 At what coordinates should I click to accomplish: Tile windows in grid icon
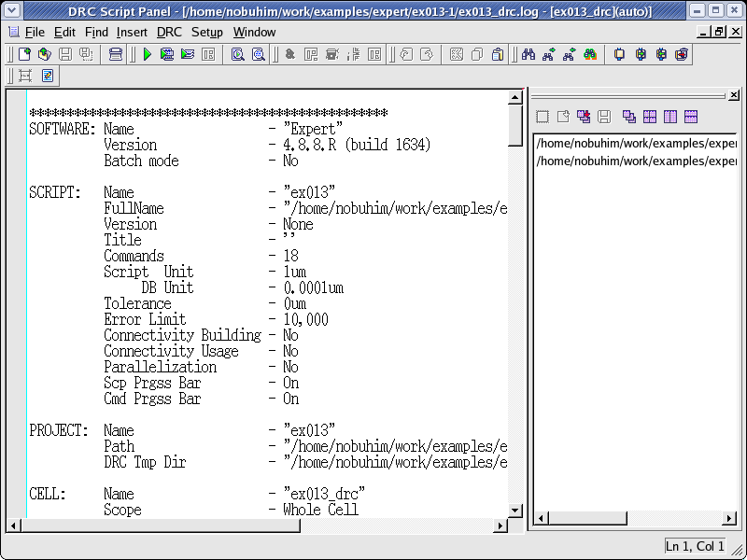click(x=650, y=117)
